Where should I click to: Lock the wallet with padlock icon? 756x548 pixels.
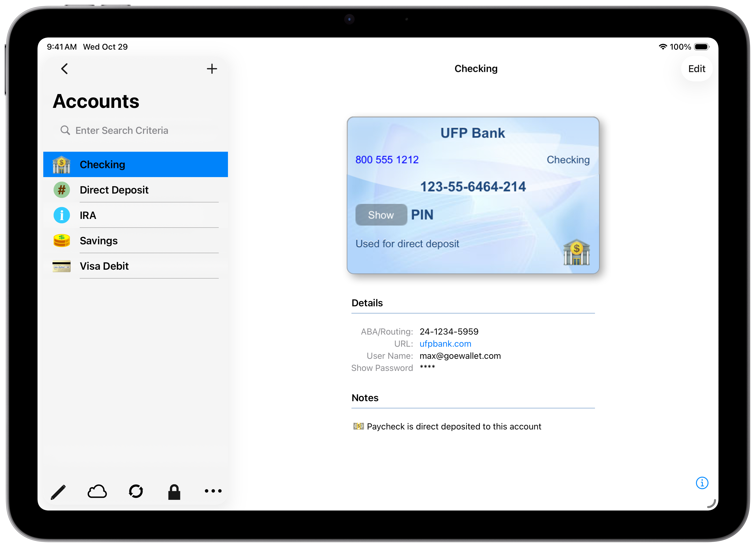click(x=174, y=492)
